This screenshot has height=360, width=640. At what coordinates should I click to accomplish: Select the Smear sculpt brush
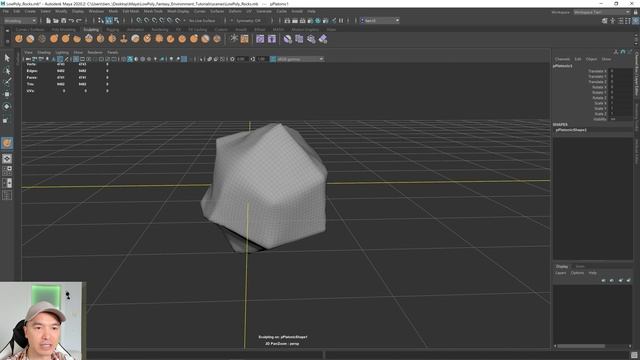[x=182, y=39]
